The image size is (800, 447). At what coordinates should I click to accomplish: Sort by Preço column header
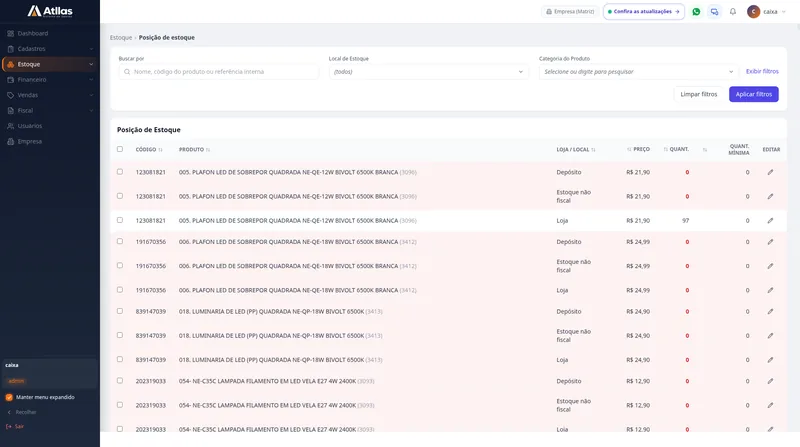coord(638,149)
